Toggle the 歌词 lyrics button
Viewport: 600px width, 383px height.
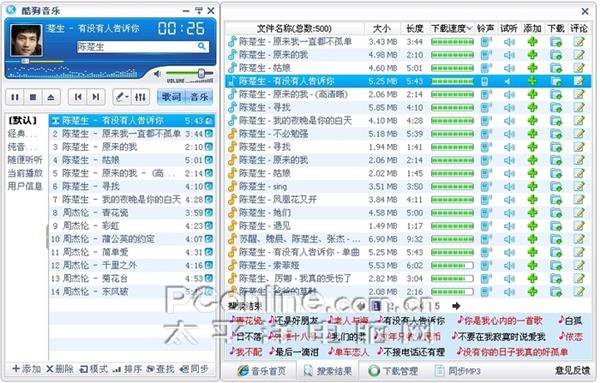point(171,97)
